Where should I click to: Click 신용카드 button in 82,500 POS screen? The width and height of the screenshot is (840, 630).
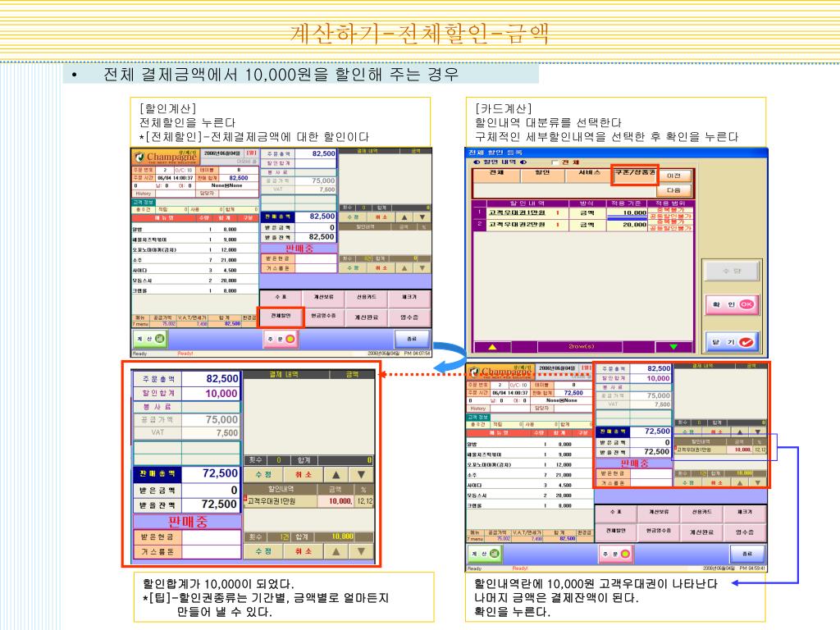(x=367, y=297)
